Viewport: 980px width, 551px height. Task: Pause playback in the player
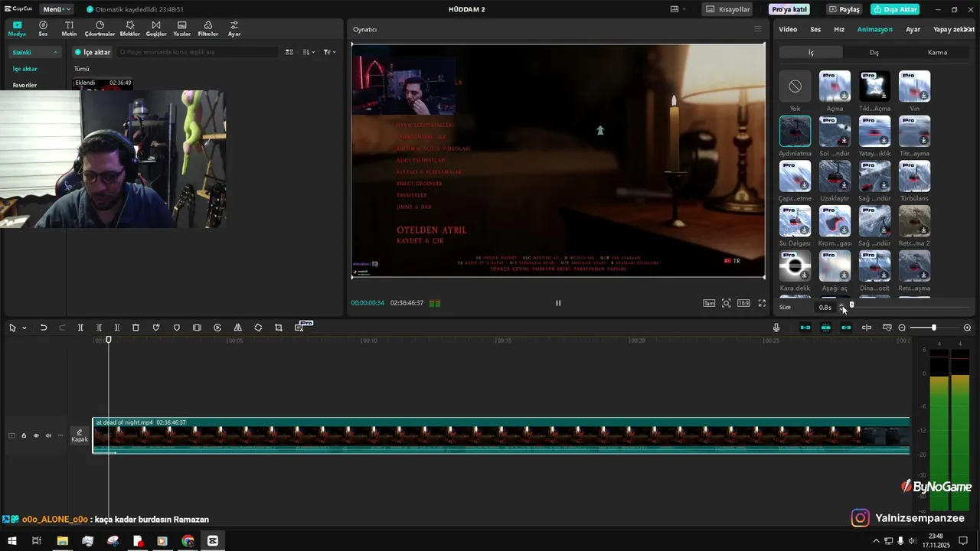point(558,303)
